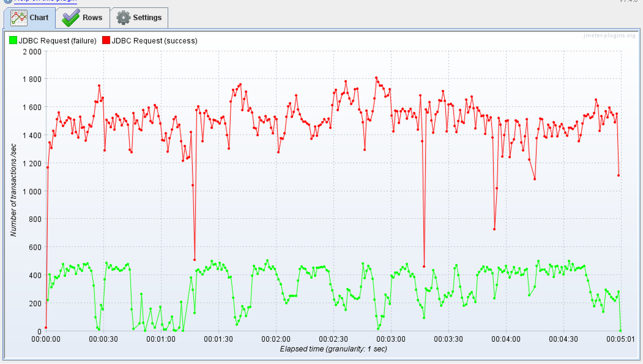Screen dimensions: 643x364
Task: Click the '00:04:00' time label
Action: click(506, 339)
